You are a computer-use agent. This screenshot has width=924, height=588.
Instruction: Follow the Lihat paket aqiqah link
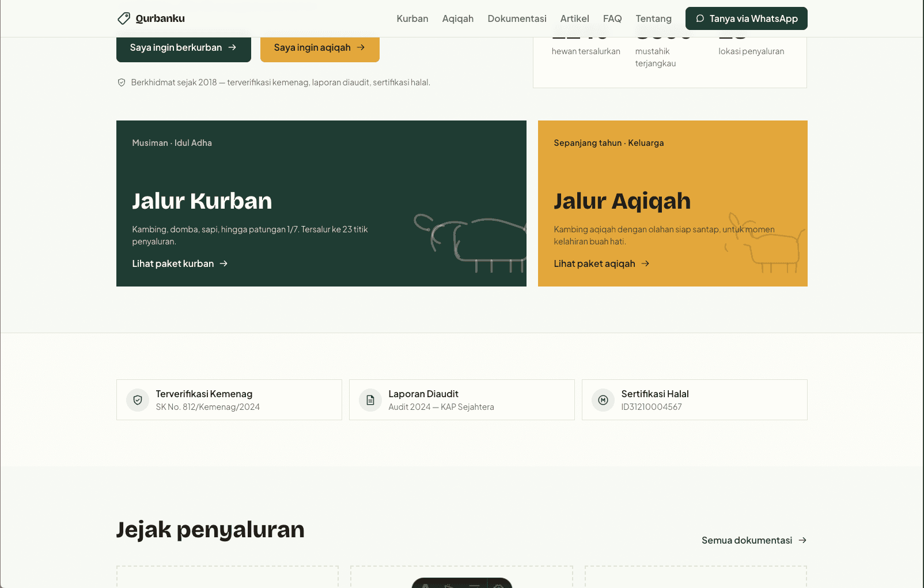click(601, 263)
